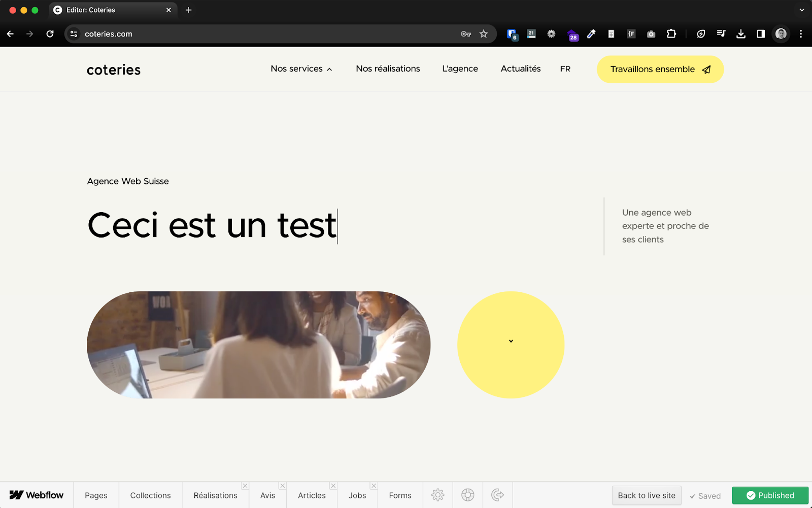Click the browser forward arrow
Screen dimensions: 812x508
click(30, 34)
